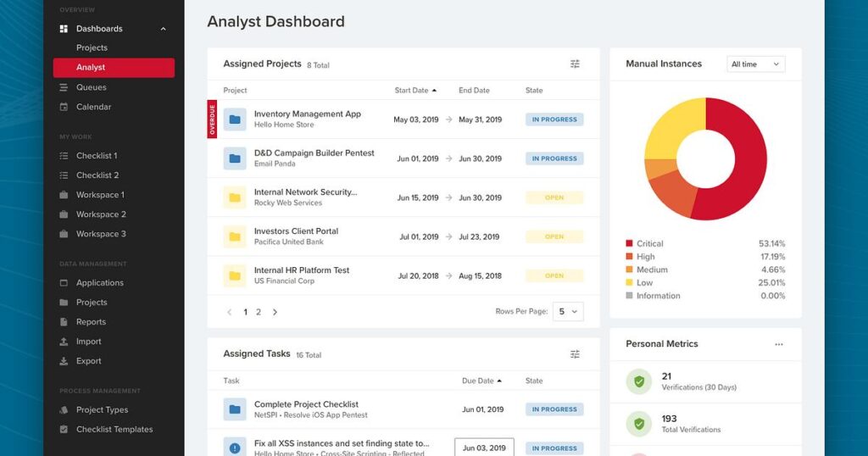Click the Queues list icon
Image resolution: width=868 pixels, height=456 pixels.
64,87
